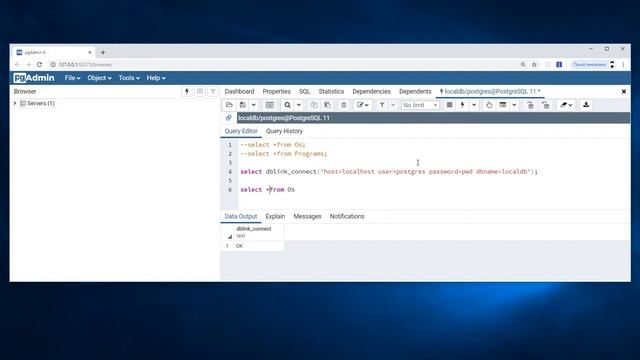Switch to the Messages tab
Viewport: 640px width, 360px height.
pyautogui.click(x=307, y=216)
